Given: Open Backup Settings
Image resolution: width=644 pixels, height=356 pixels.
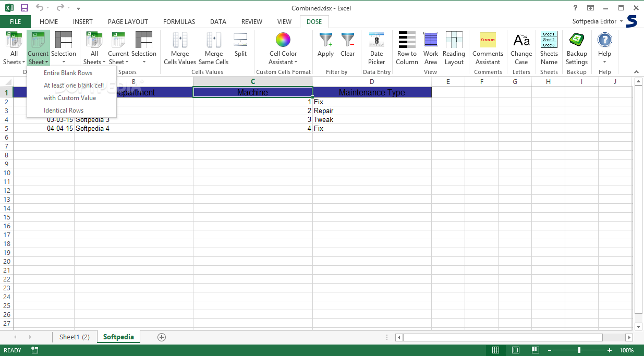Looking at the screenshot, I should pos(577,48).
